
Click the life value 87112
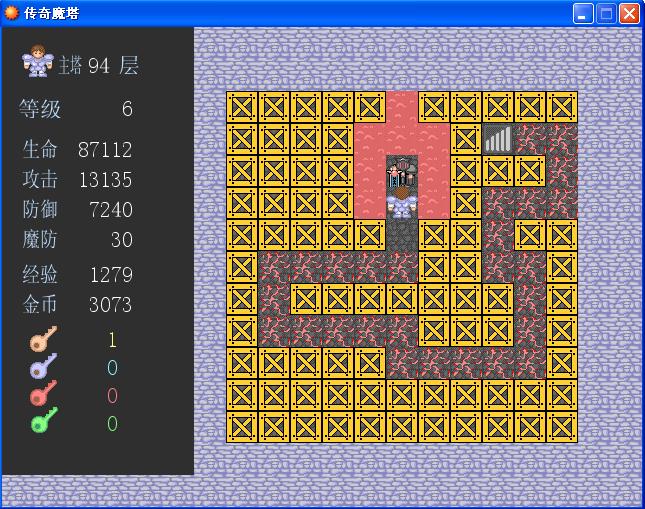(x=105, y=149)
